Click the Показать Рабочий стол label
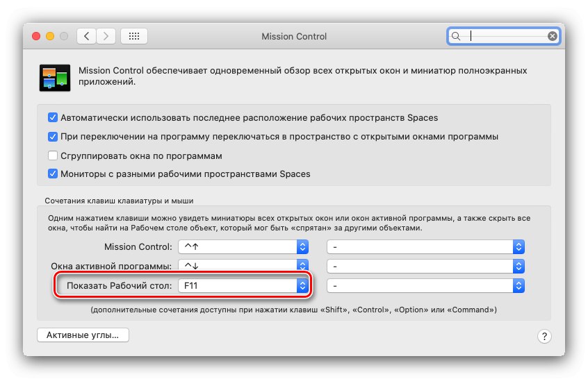Image resolution: width=588 pixels, height=379 pixels. 120,286
